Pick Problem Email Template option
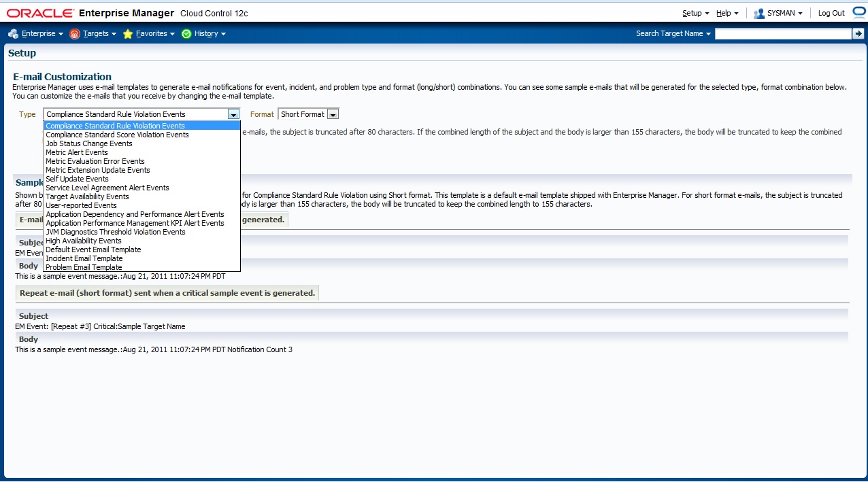Screen dimensions: 868x482 [x=141, y=267]
